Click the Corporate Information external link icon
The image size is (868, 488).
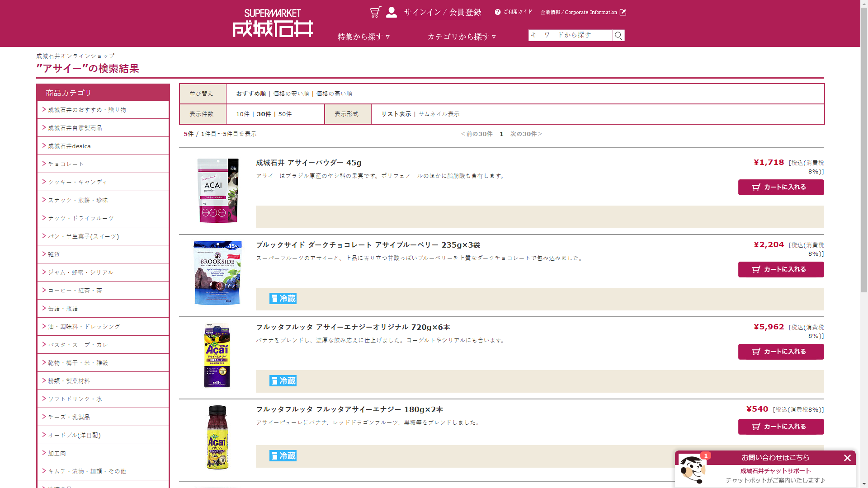click(623, 12)
